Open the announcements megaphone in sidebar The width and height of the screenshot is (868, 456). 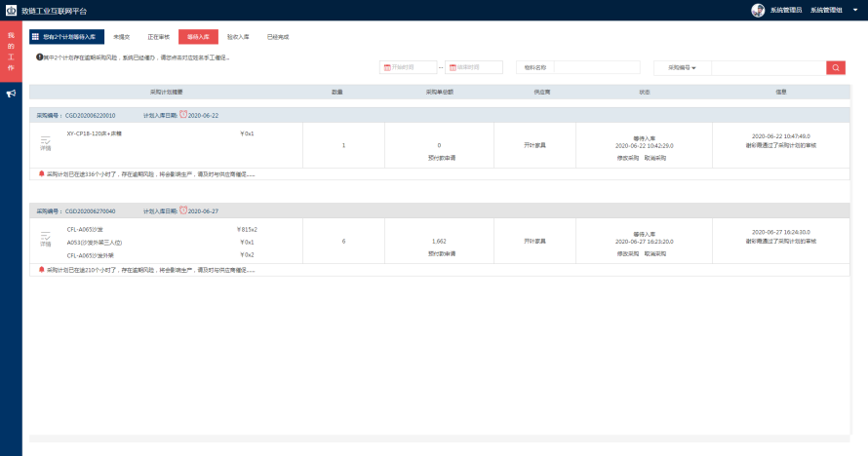click(x=11, y=94)
